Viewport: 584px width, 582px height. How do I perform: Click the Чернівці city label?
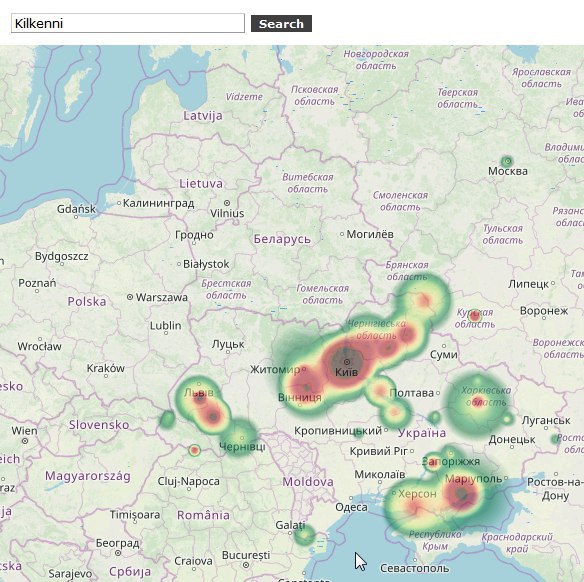pyautogui.click(x=242, y=447)
